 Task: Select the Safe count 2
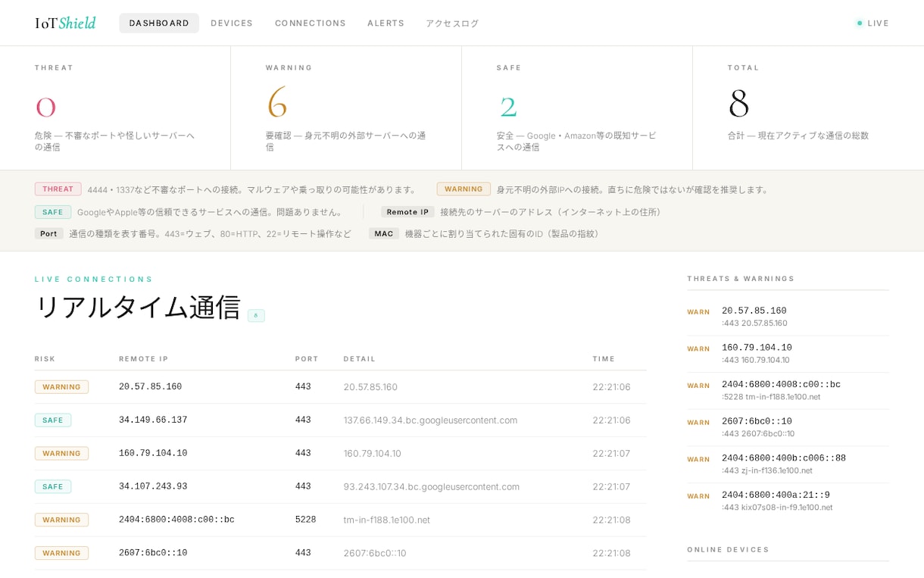(x=508, y=107)
